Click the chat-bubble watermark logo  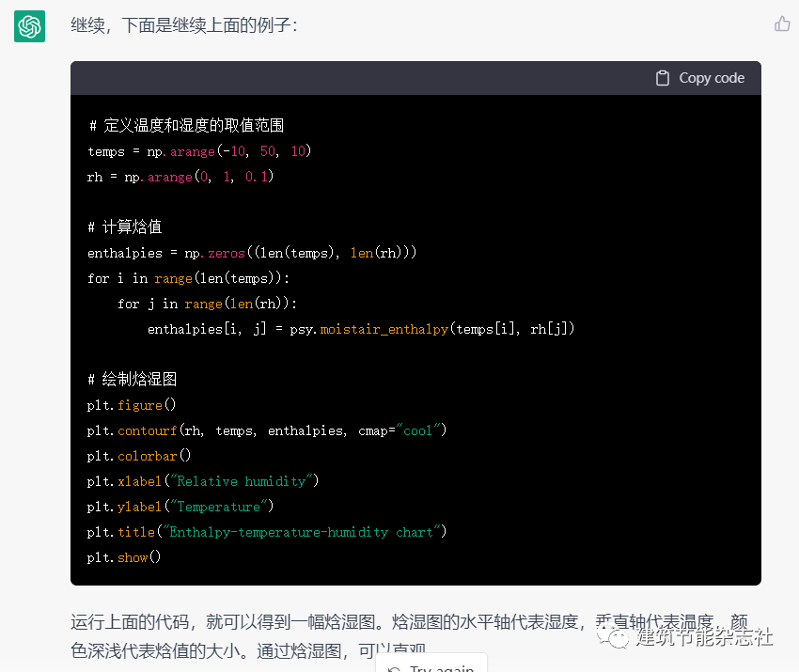coord(618,638)
